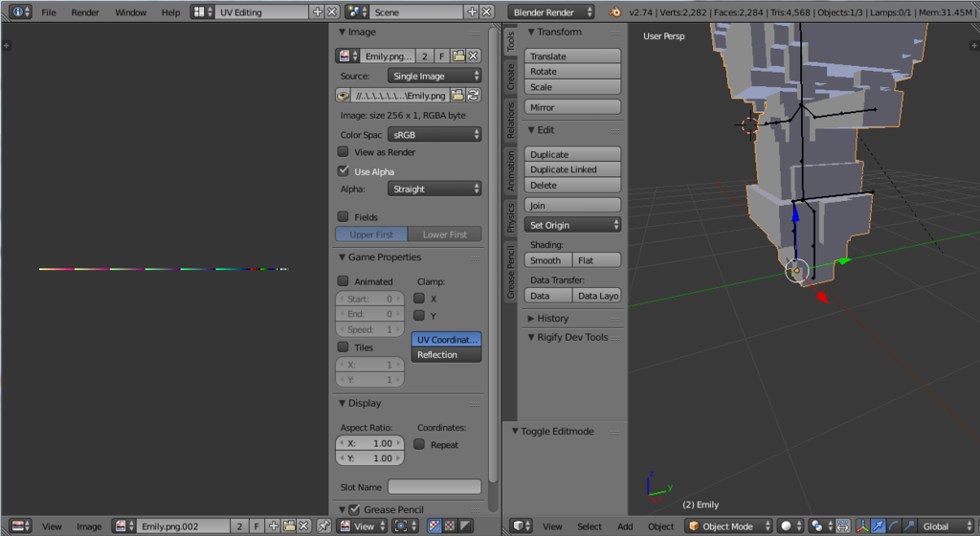The image size is (980, 536).
Task: Browse images icon in UV editor header
Action: click(x=123, y=526)
